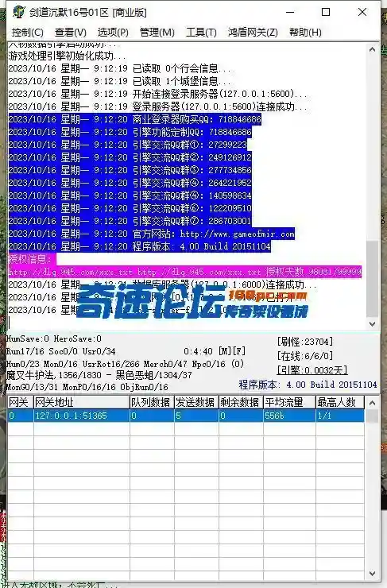Open the 查看(V) menu
This screenshot has height=588, width=387.
pyautogui.click(x=71, y=33)
